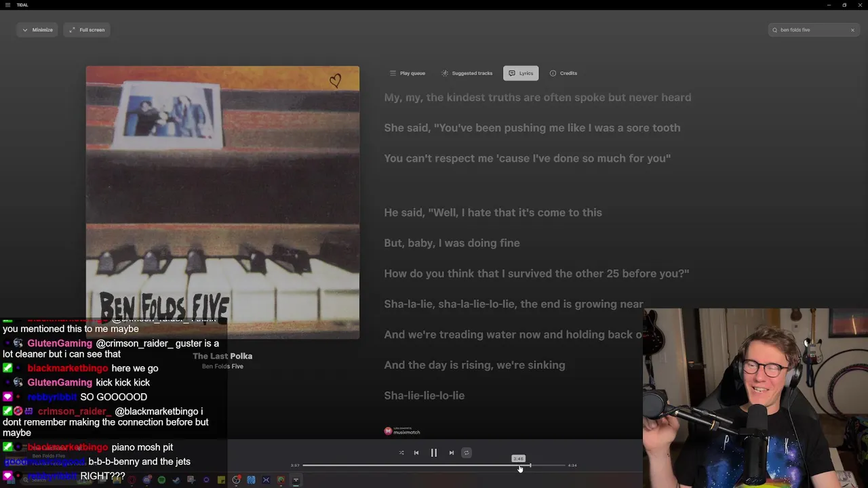The height and width of the screenshot is (488, 868).
Task: Click the musixmatch logo
Action: point(402,431)
